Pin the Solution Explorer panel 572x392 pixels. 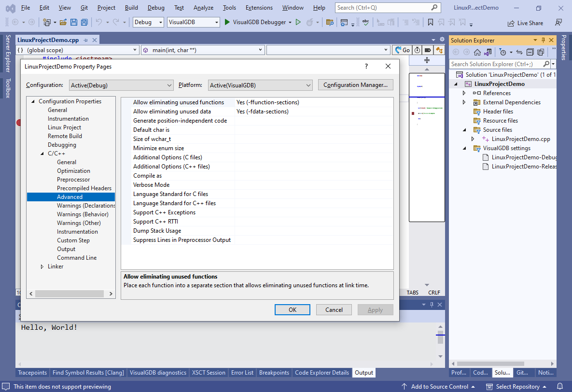[543, 40]
